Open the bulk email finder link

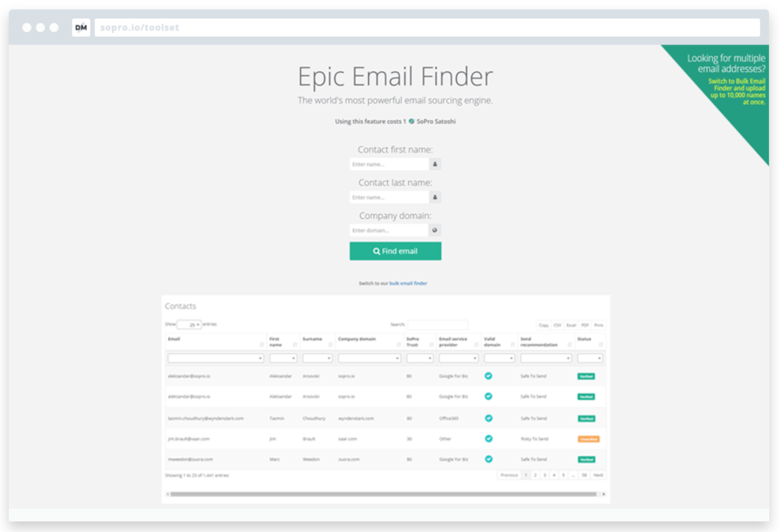click(x=408, y=283)
